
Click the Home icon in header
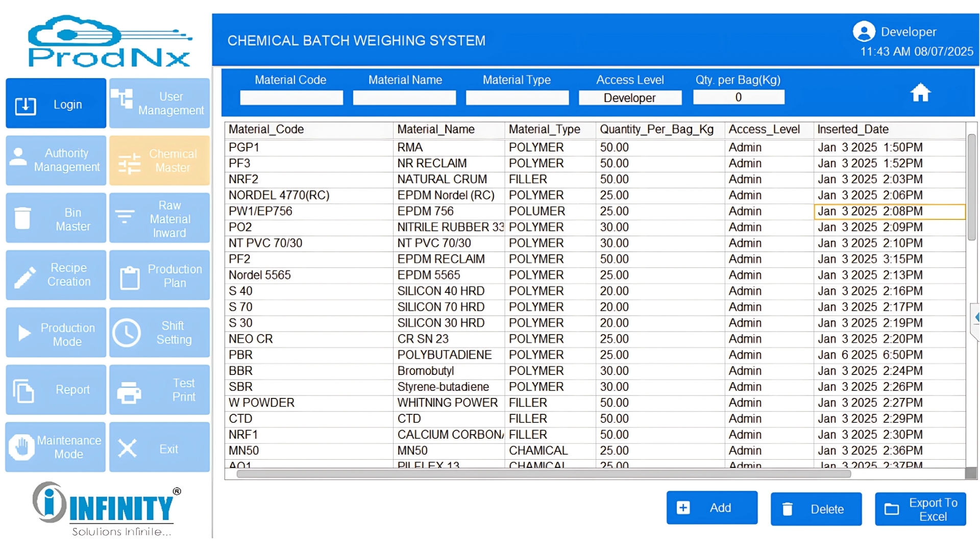(920, 93)
